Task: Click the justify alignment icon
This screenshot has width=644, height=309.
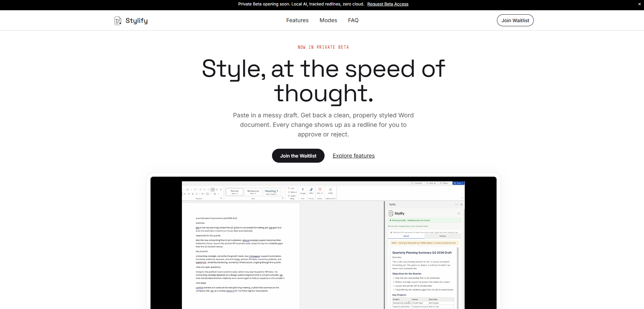Action: click(x=192, y=194)
